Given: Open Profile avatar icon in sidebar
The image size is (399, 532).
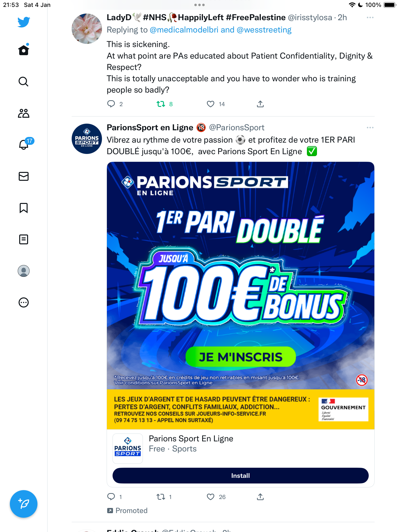Looking at the screenshot, I should (24, 271).
